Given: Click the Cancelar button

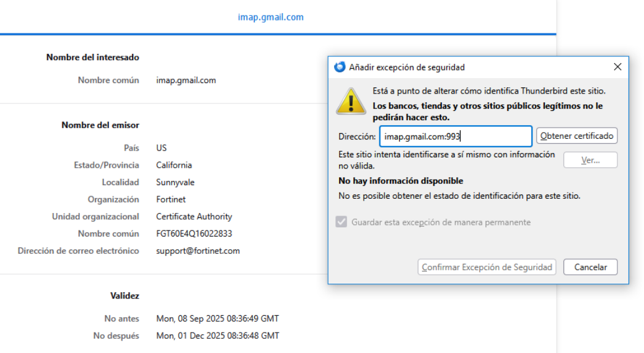Looking at the screenshot, I should [590, 267].
